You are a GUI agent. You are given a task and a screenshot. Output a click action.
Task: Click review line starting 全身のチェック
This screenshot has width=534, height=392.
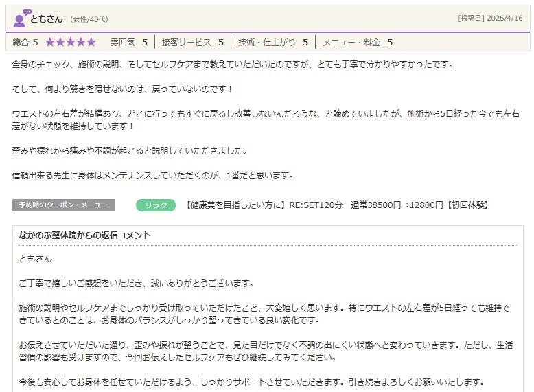click(233, 64)
